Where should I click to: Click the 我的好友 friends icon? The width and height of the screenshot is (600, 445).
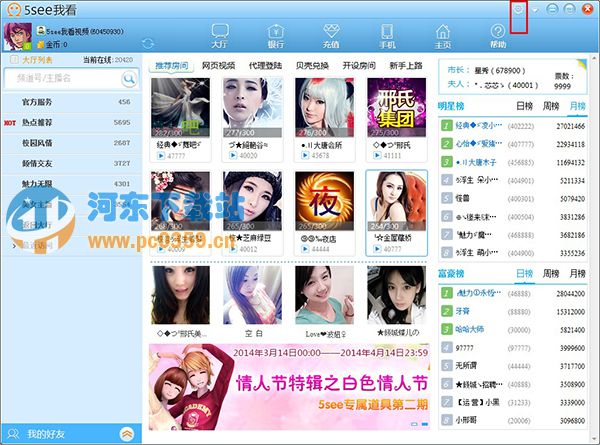coord(13,434)
